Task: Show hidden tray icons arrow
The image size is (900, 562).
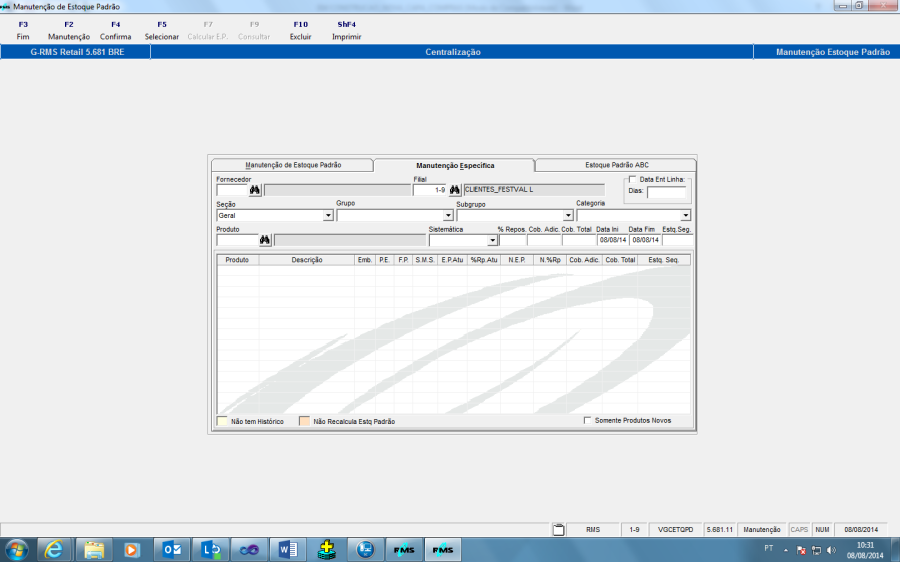Action: 786,551
